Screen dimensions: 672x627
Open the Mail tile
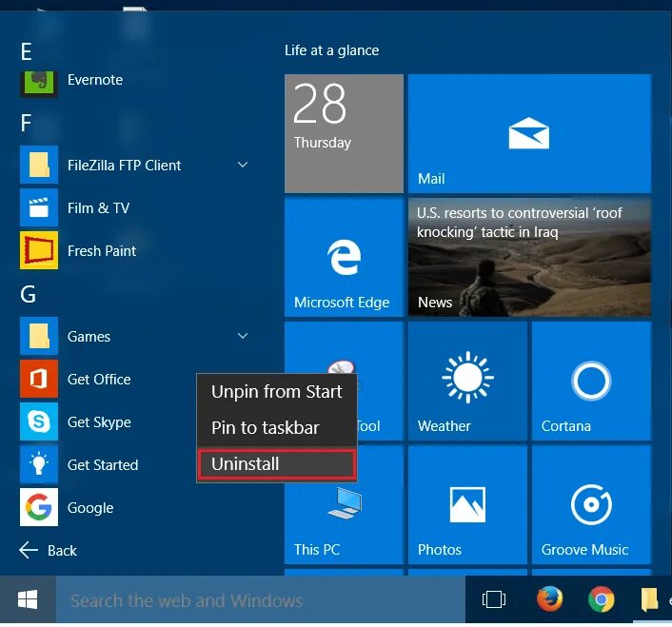coord(530,133)
